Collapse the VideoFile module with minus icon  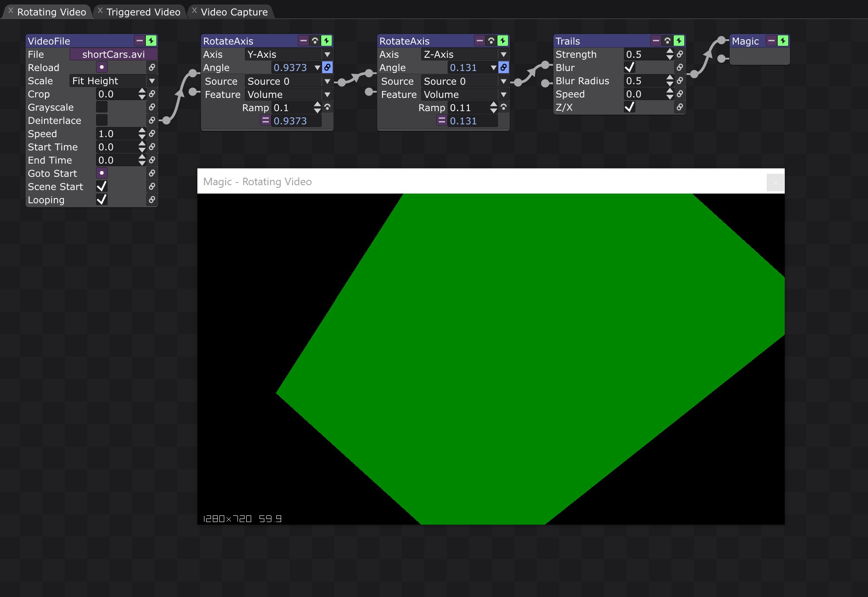coord(140,41)
